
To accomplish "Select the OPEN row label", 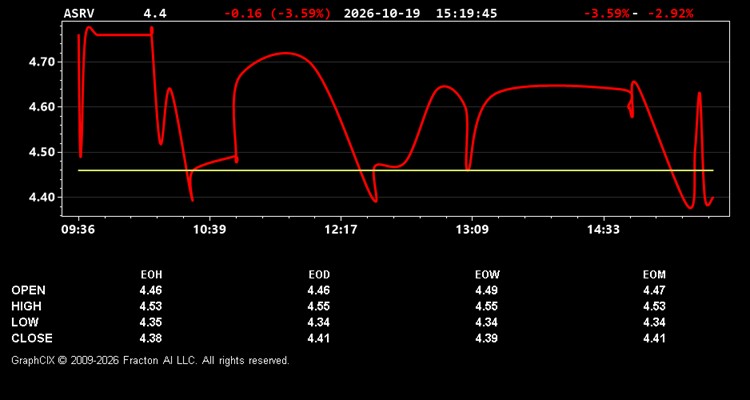I will 29,290.
